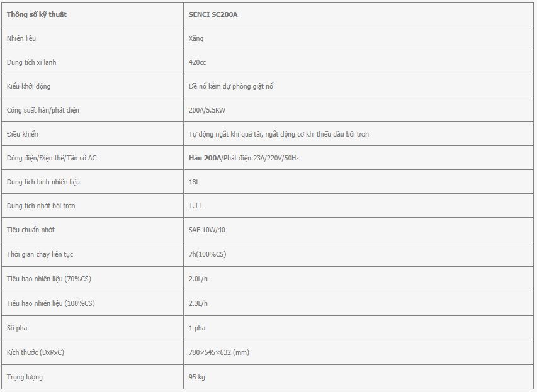Click 'Đề nổ kèm dự phòng giật nổ' text
Image resolution: width=537 pixels, height=392 pixels.
[231, 86]
